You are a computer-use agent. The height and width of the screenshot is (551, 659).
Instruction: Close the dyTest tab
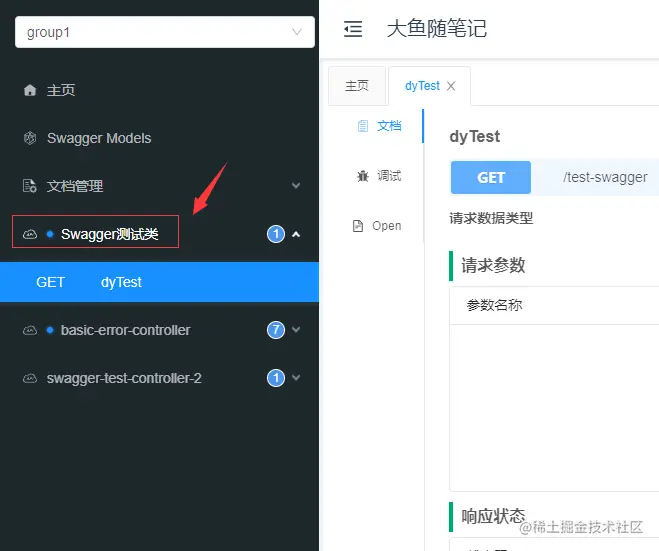(x=451, y=86)
